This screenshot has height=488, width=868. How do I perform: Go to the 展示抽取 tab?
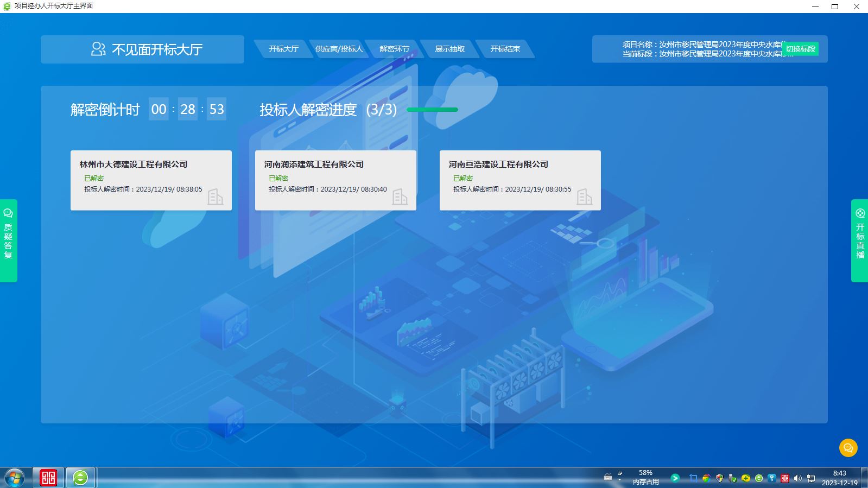449,49
